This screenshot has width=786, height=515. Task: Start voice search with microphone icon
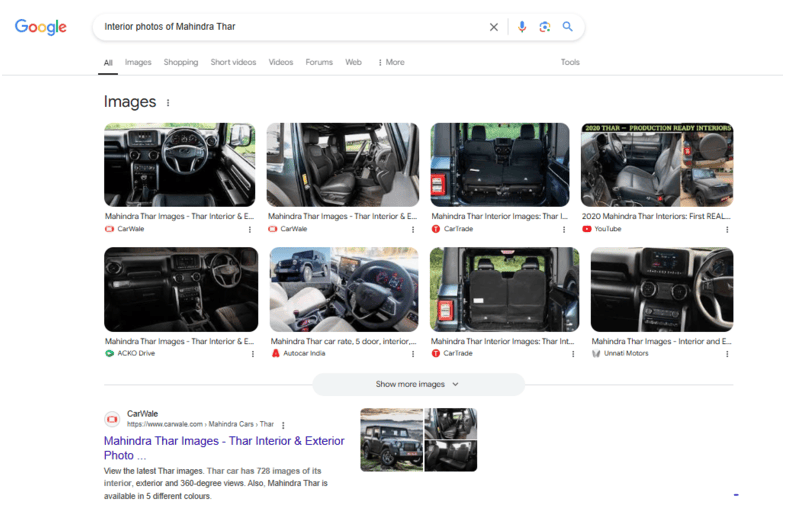[x=521, y=27]
